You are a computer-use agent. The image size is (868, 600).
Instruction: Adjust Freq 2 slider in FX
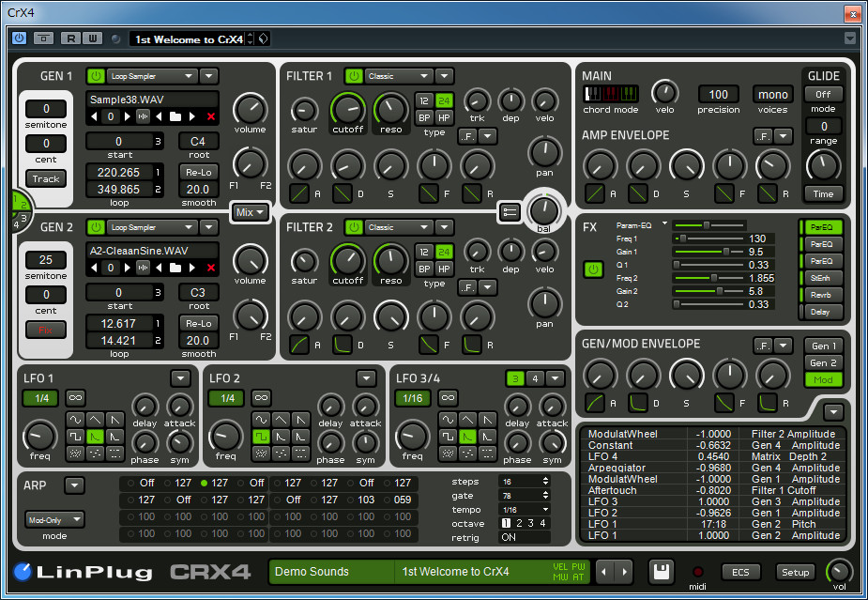[708, 278]
